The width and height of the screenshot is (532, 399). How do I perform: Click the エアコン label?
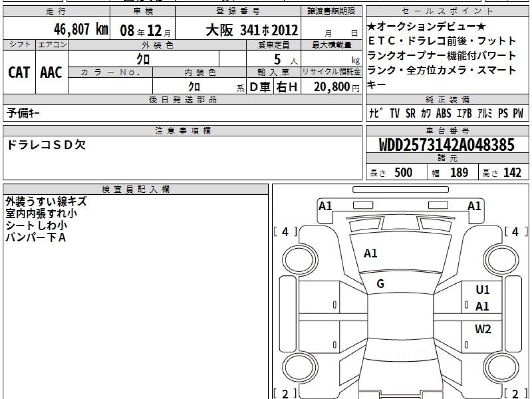(52, 45)
